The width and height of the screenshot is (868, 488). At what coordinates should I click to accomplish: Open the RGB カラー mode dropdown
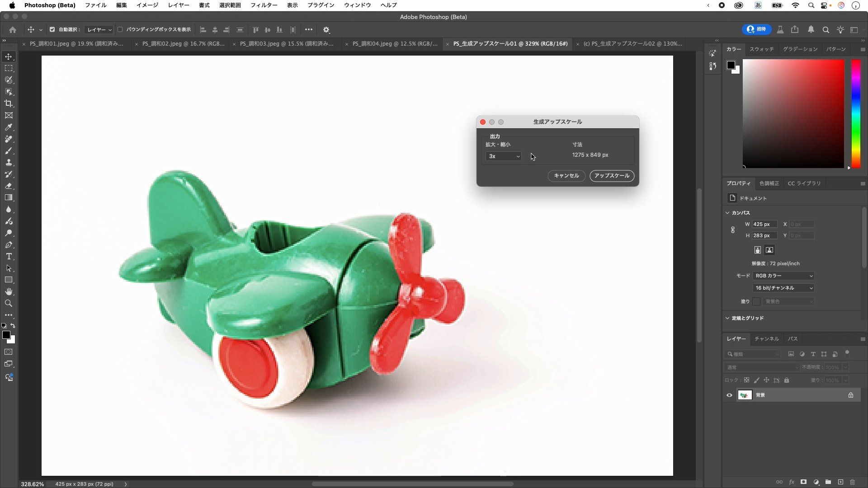tap(783, 276)
